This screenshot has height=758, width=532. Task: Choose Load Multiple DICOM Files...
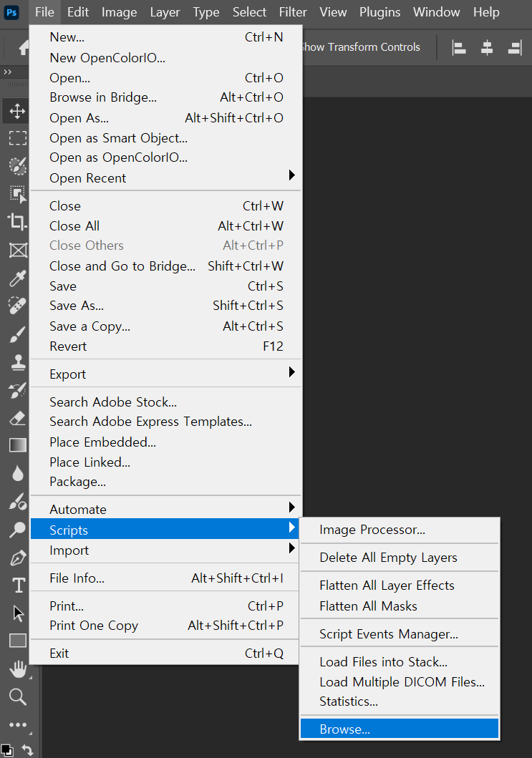[x=400, y=681]
